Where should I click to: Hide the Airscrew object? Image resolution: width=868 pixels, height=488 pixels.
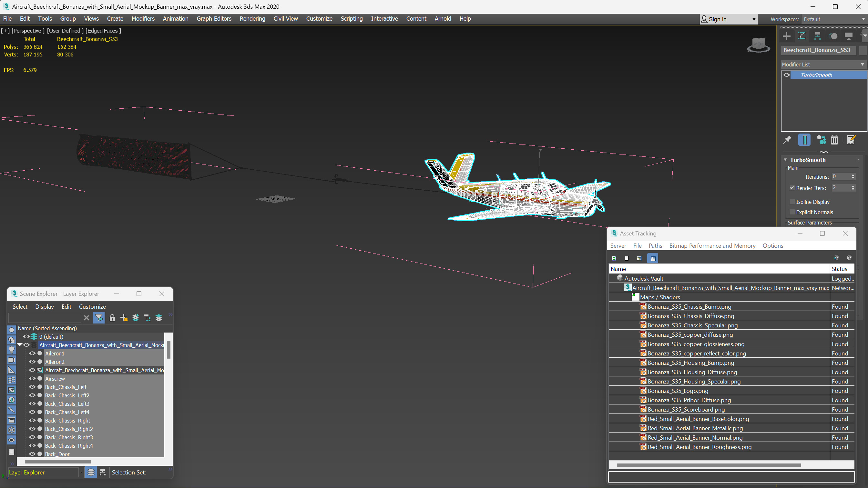[x=32, y=379]
